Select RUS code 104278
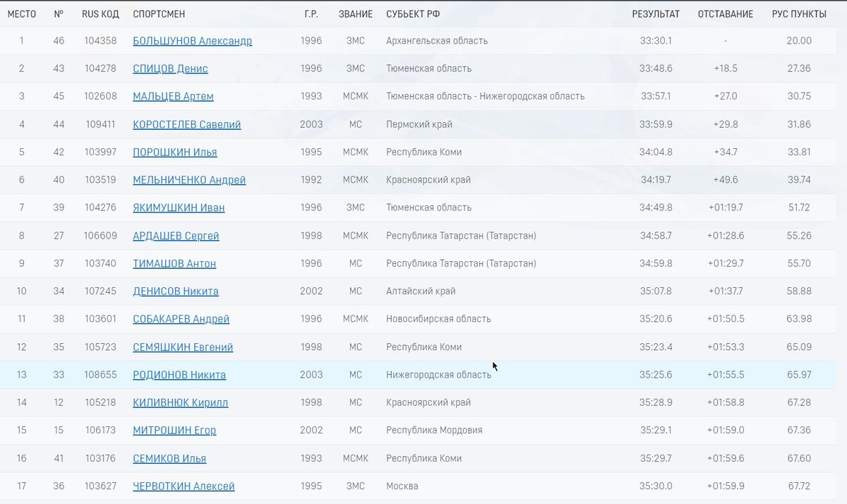 [x=100, y=68]
